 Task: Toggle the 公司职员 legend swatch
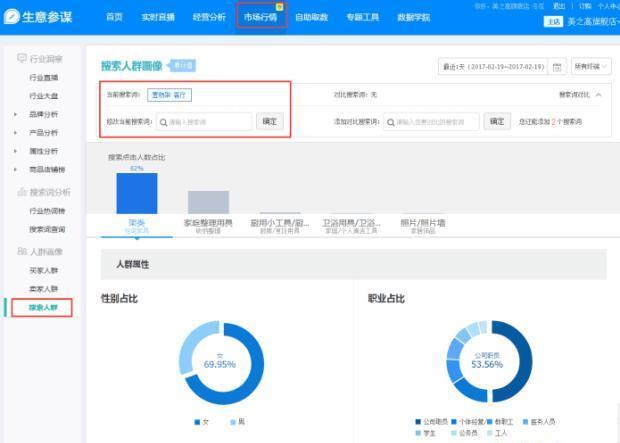[418, 422]
